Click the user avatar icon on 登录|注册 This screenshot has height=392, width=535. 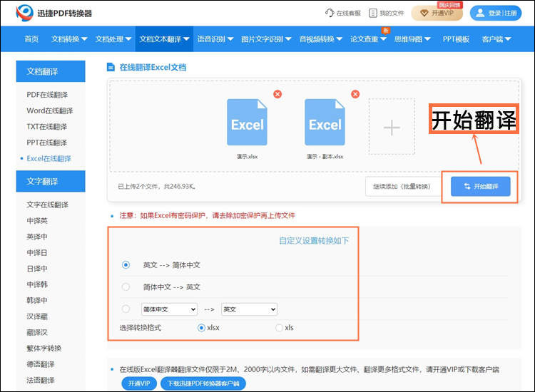coord(480,13)
